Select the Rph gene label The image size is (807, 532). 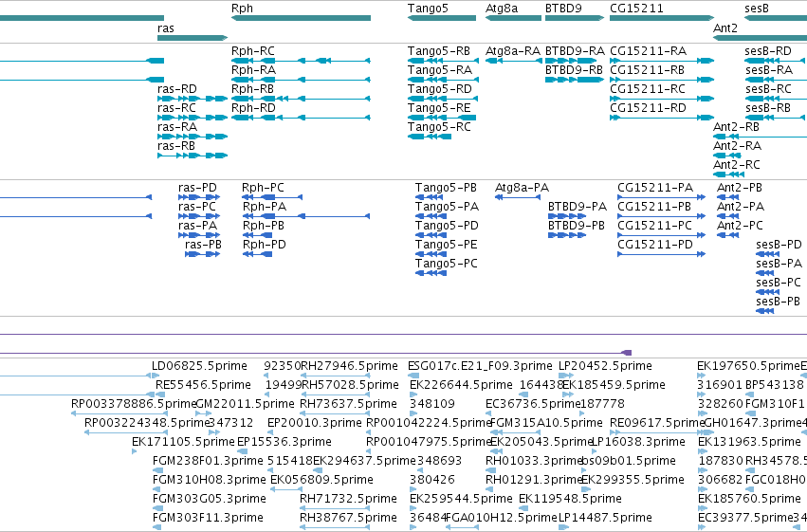tap(242, 9)
